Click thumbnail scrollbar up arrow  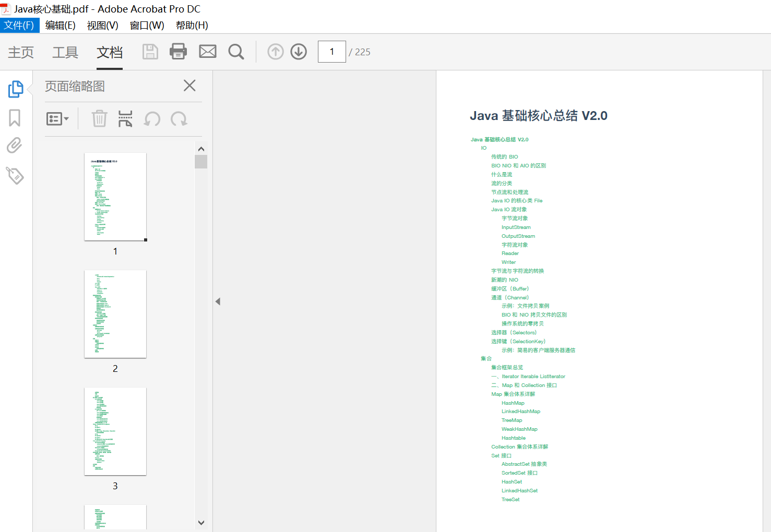click(x=201, y=149)
